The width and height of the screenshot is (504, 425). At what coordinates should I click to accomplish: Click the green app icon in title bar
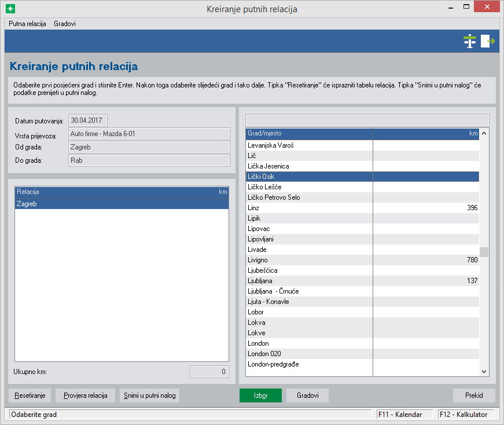click(x=9, y=9)
